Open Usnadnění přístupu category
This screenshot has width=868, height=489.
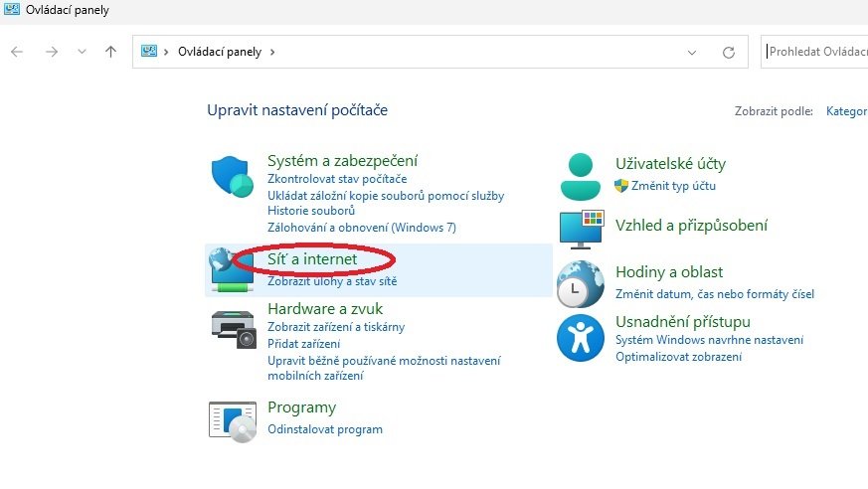(683, 322)
